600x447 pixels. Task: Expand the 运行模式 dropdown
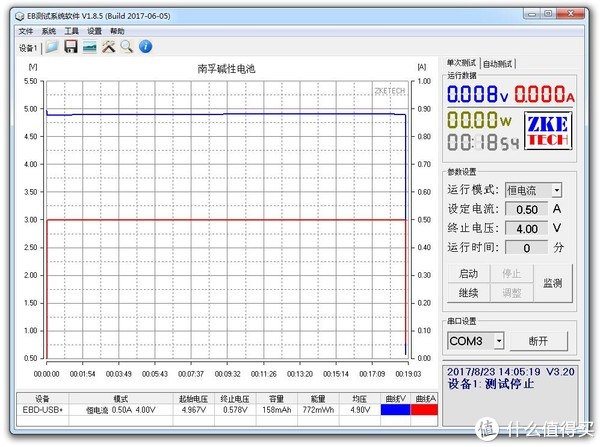pos(557,190)
